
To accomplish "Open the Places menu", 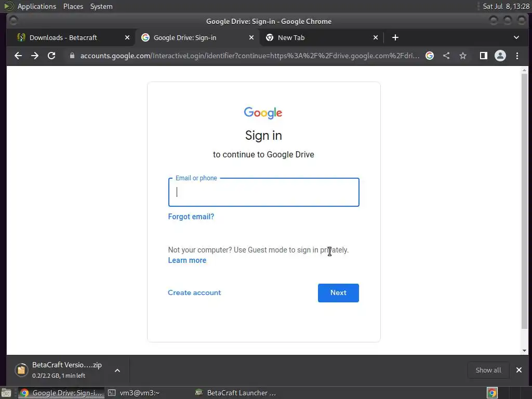I will point(73,6).
